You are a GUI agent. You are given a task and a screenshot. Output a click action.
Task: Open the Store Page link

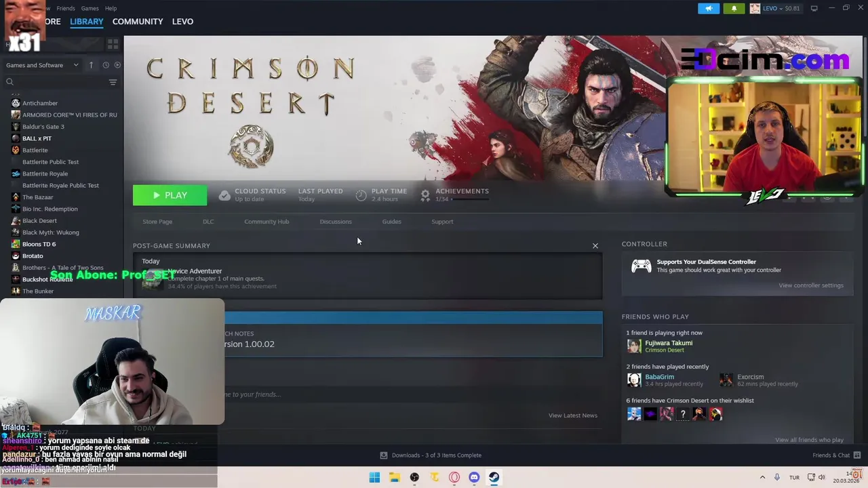(157, 222)
